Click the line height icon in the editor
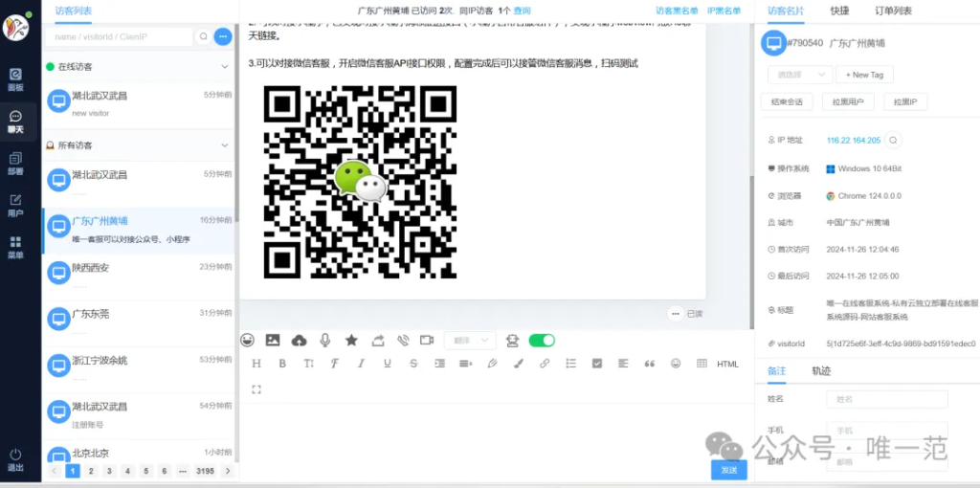Viewport: 980px width, 488px height. pos(466,363)
